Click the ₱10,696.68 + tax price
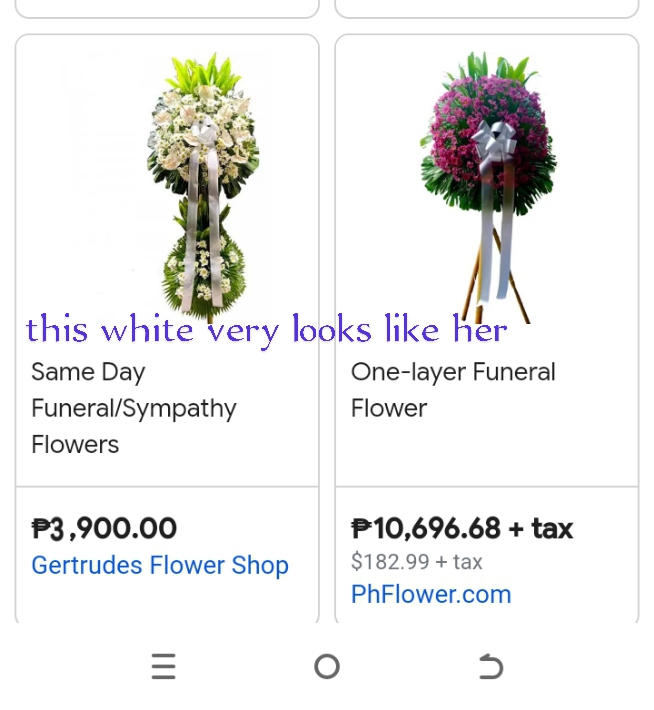This screenshot has height=710, width=654. (x=462, y=528)
